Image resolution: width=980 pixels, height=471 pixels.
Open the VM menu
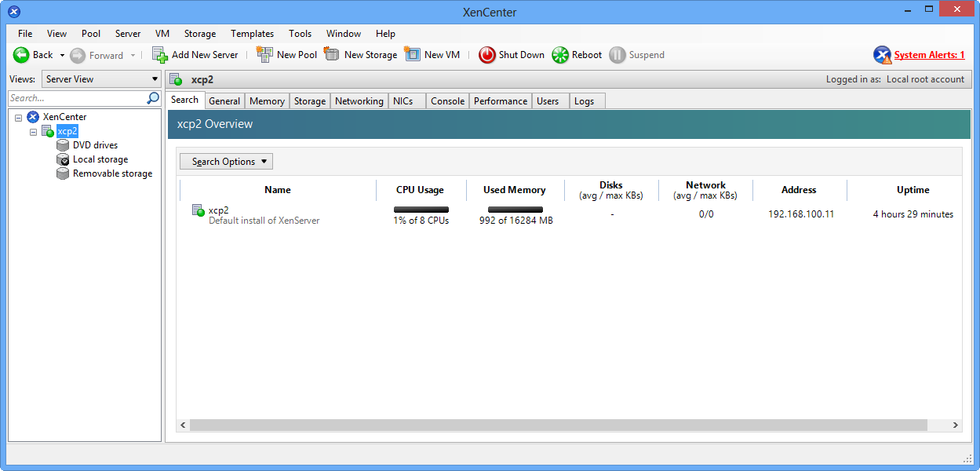162,34
